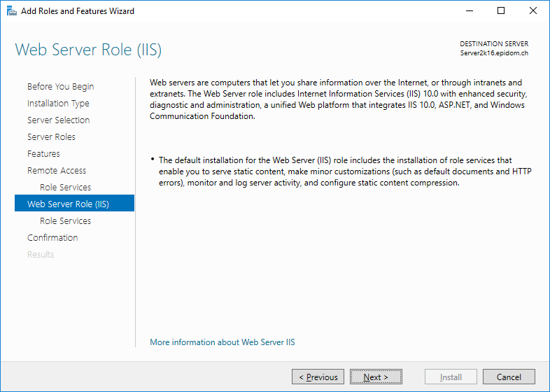550x392 pixels.
Task: Click the DESTINATION SERVER label
Action: [494, 44]
